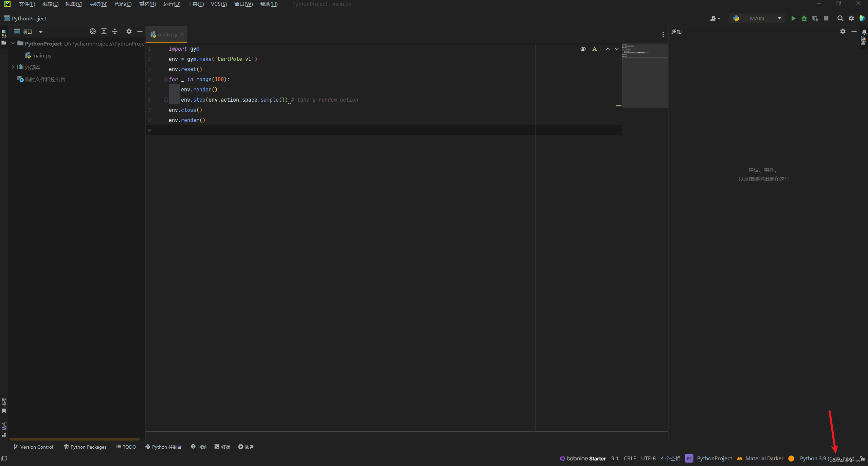Viewport: 868px width, 466px height.
Task: Open the 运行(U) Run menu
Action: [171, 4]
